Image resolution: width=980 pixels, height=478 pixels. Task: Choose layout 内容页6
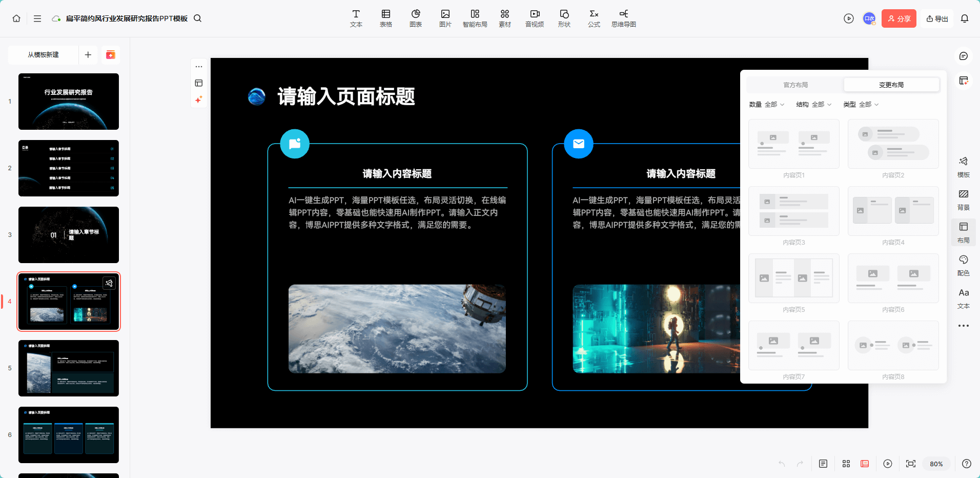click(x=893, y=278)
